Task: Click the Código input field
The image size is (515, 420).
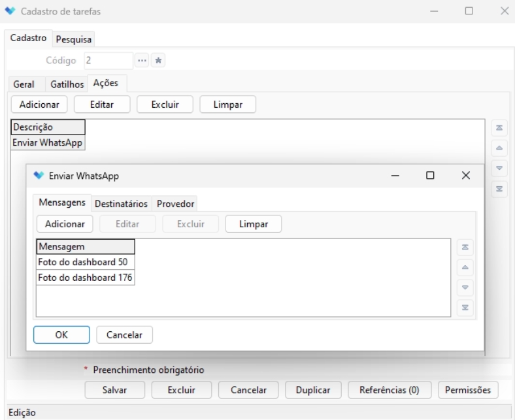Action: point(108,61)
